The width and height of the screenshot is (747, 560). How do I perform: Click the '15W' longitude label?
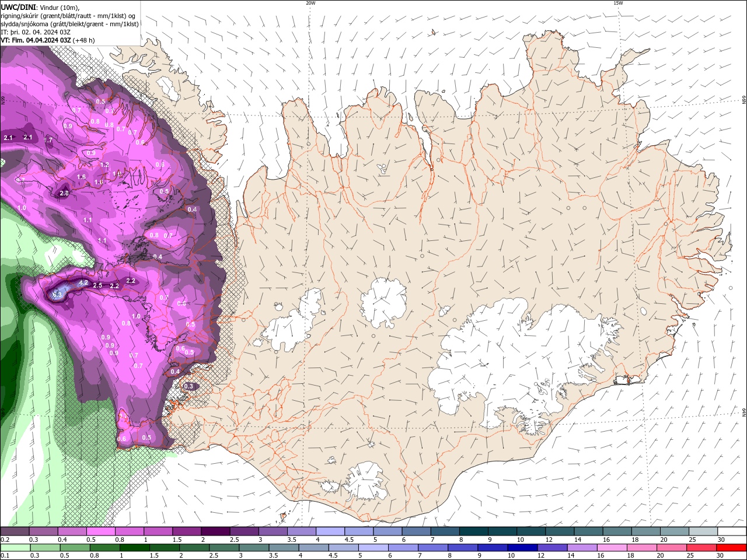618,3
